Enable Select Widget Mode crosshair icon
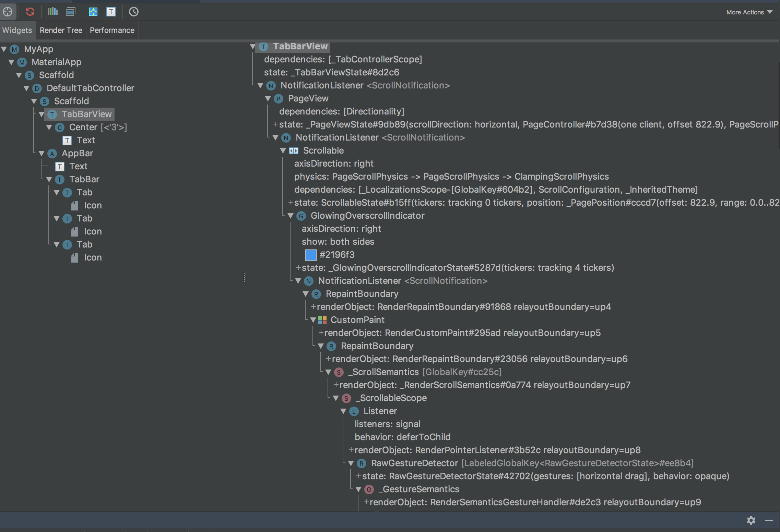780x532 pixels. 8,12
